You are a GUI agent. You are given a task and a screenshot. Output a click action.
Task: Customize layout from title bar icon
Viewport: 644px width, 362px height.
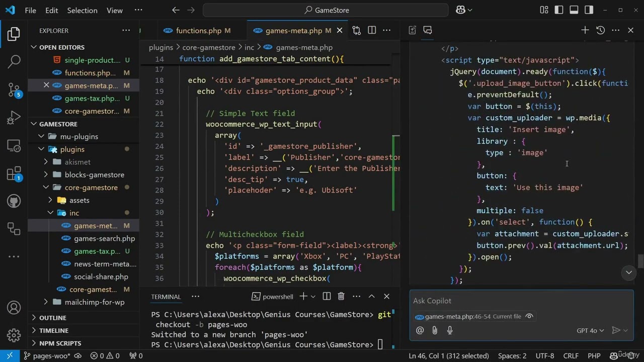544,10
